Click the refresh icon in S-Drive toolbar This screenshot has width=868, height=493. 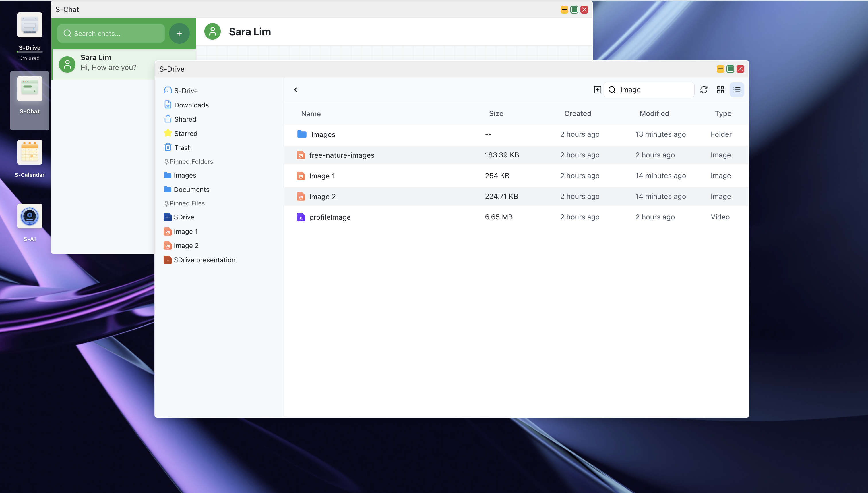[704, 90]
